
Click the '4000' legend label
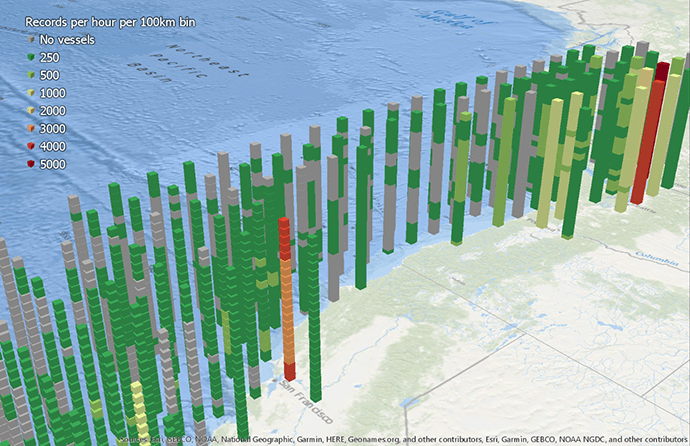tap(52, 146)
